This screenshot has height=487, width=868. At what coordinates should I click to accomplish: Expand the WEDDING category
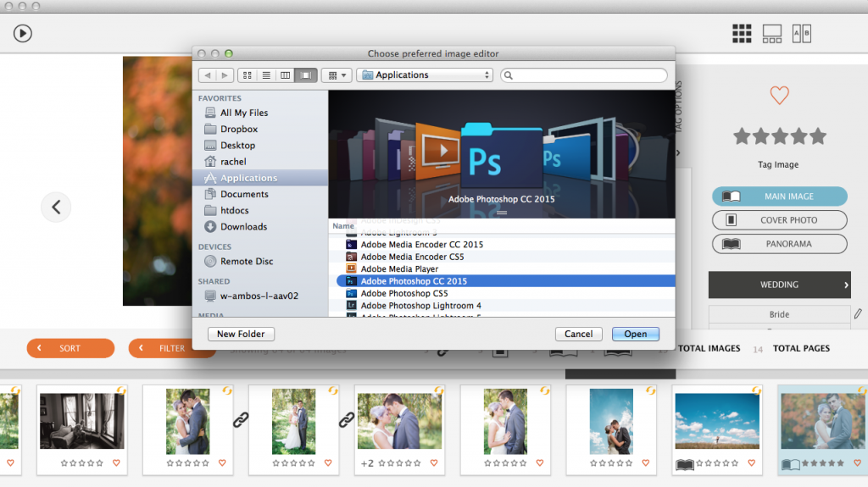coord(780,285)
